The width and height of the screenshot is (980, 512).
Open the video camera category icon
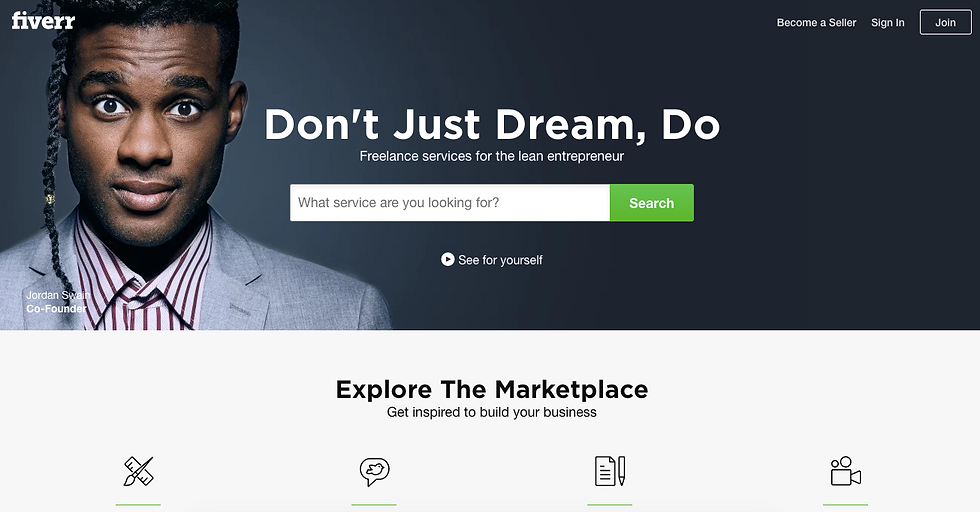[x=846, y=471]
